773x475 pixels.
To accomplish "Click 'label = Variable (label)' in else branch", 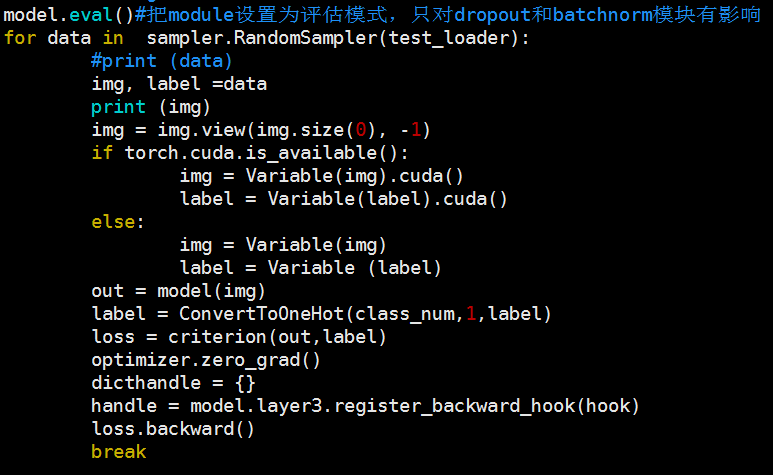I will 310,268.
